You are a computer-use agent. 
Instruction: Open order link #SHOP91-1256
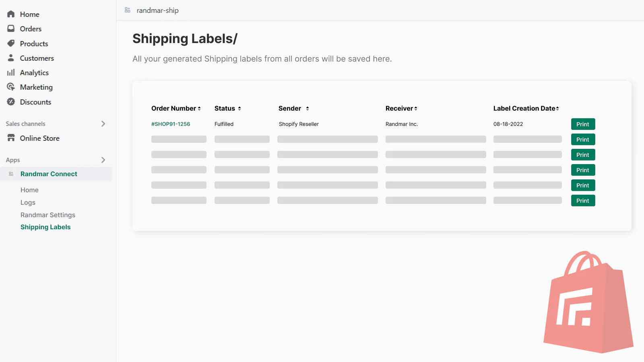click(x=171, y=124)
